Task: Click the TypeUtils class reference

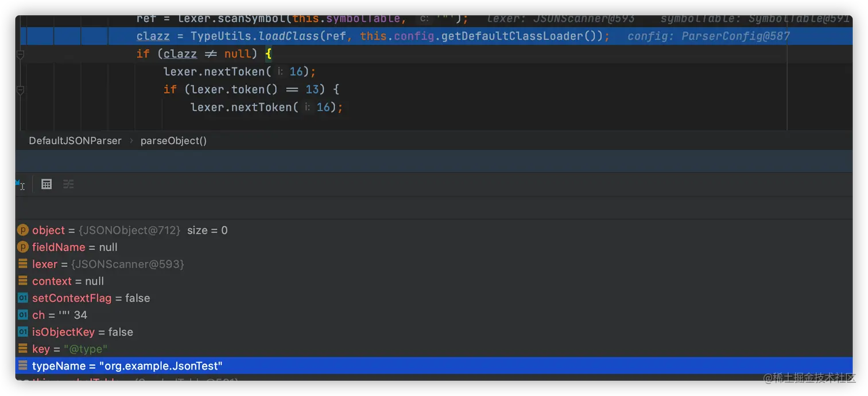Action: coord(221,36)
